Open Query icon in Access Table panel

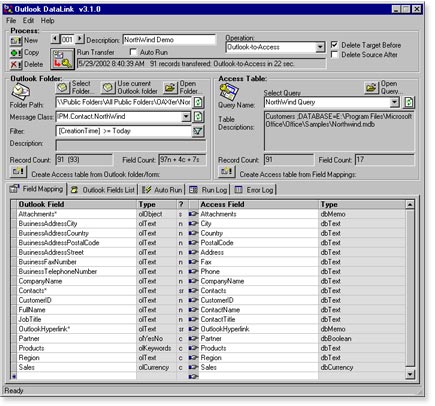[x=371, y=88]
